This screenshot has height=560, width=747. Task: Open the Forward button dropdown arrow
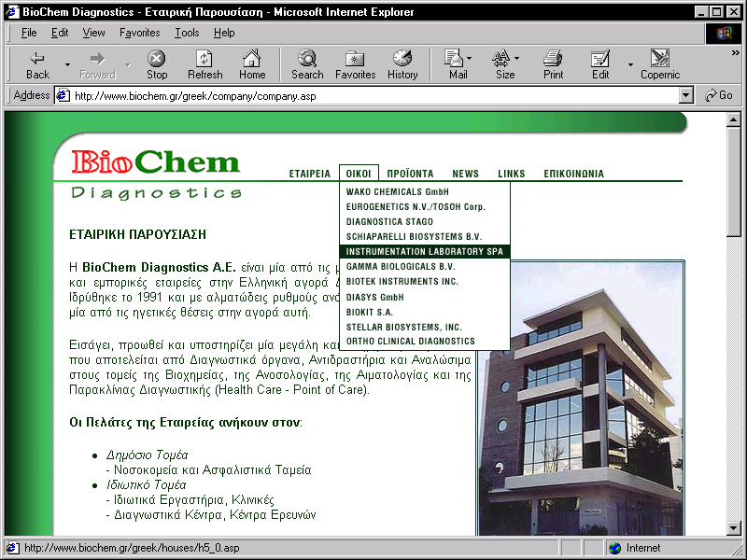[128, 64]
